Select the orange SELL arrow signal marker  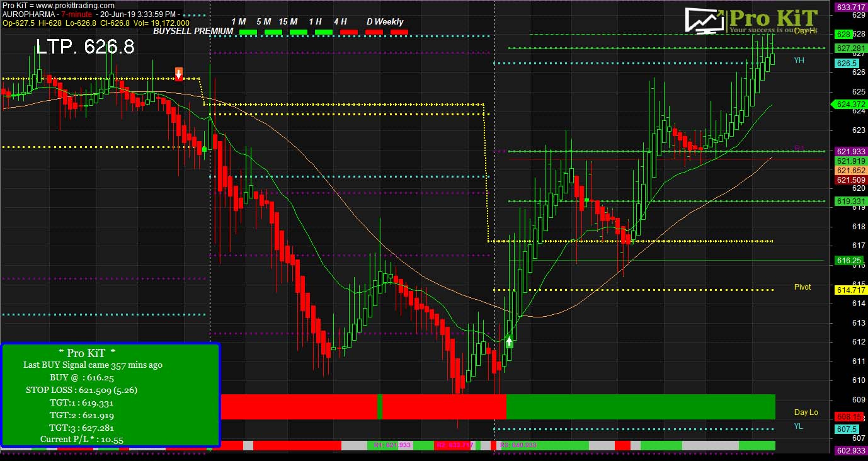point(179,74)
